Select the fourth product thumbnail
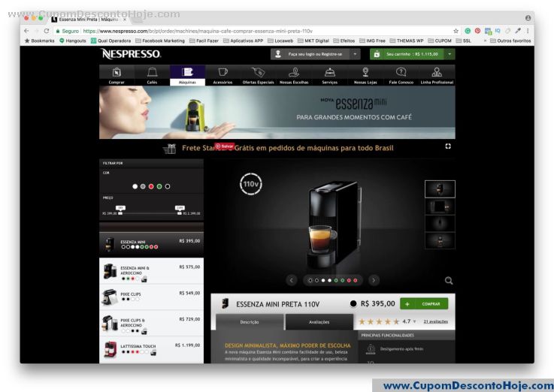 click(x=440, y=240)
